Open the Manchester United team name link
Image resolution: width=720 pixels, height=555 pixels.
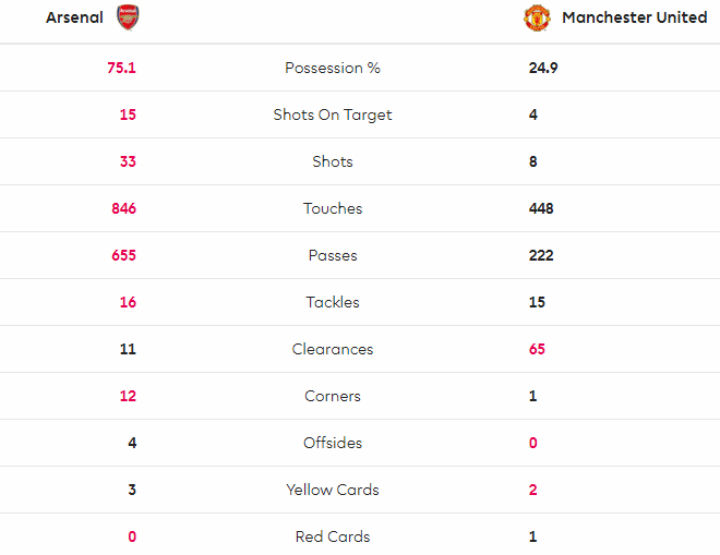634,18
